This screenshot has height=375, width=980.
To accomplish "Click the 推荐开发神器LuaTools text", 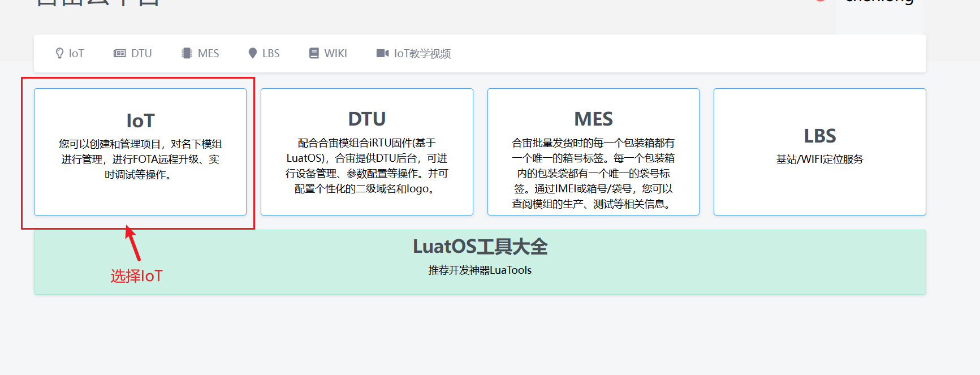I will (480, 270).
